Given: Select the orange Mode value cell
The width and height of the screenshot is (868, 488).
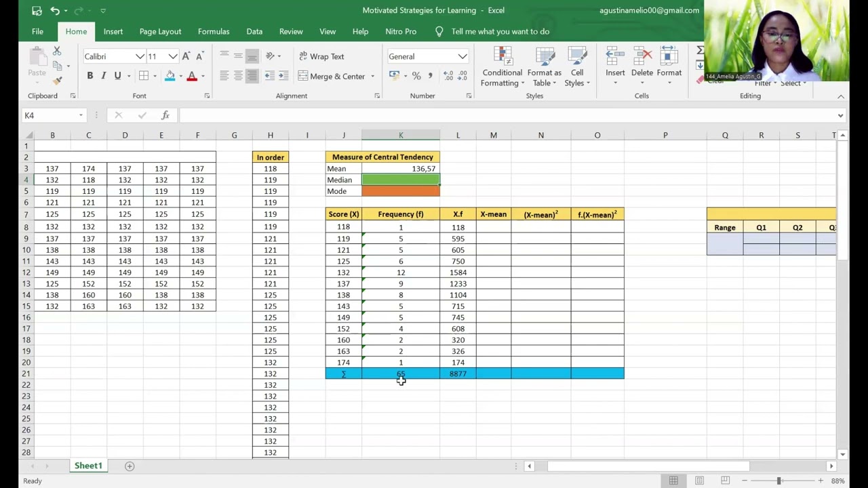Looking at the screenshot, I should [401, 191].
